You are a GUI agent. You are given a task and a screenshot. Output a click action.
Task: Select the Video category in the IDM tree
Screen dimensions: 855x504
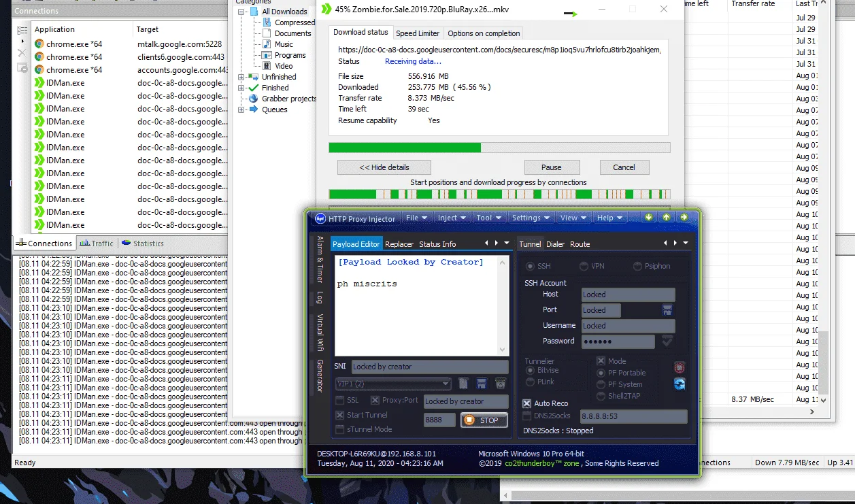click(x=284, y=66)
